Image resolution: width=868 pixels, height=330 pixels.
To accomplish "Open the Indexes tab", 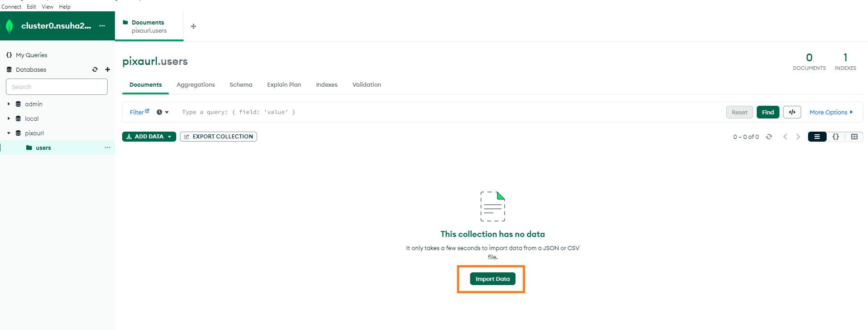I will [327, 85].
